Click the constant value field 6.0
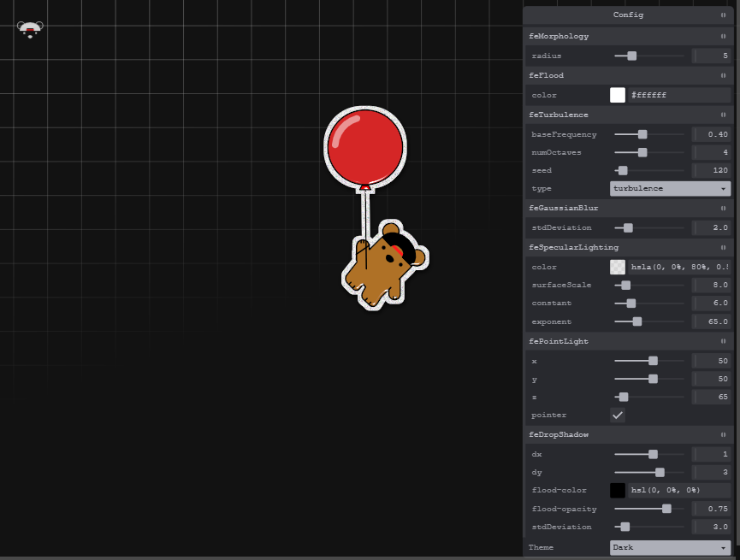Image resolution: width=740 pixels, height=560 pixels. coord(711,303)
